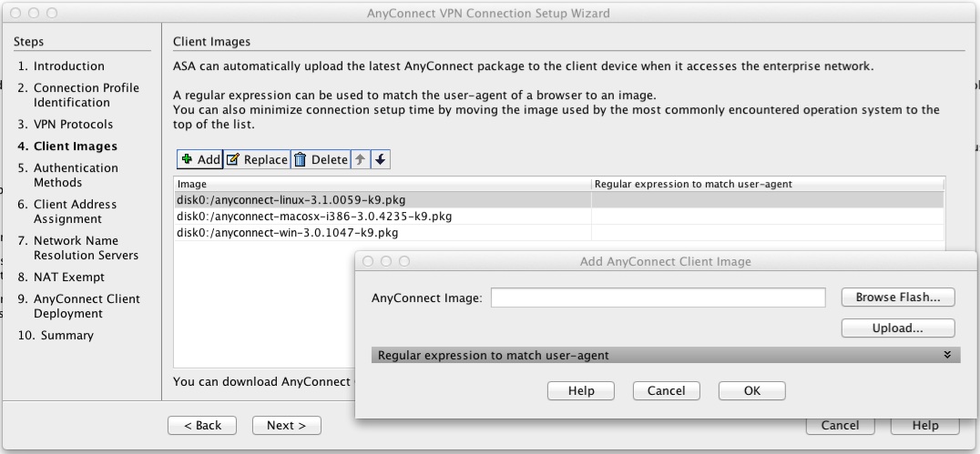This screenshot has height=454, width=980.
Task: Select step 7 Network Name Resolution Servers
Action: click(77, 247)
